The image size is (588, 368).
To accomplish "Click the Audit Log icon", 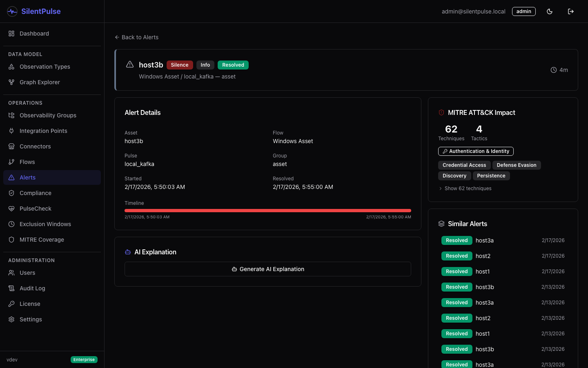I will tap(11, 288).
